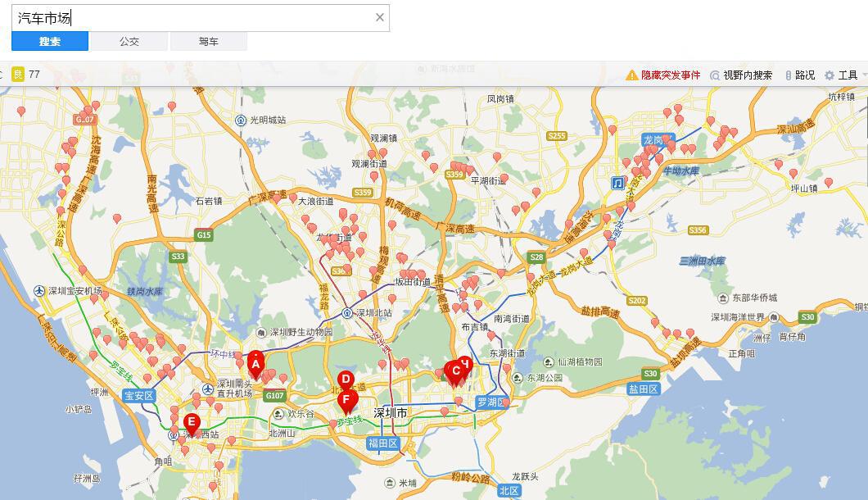Image resolution: width=868 pixels, height=500 pixels.
Task: Click map marker A
Action: tap(255, 363)
